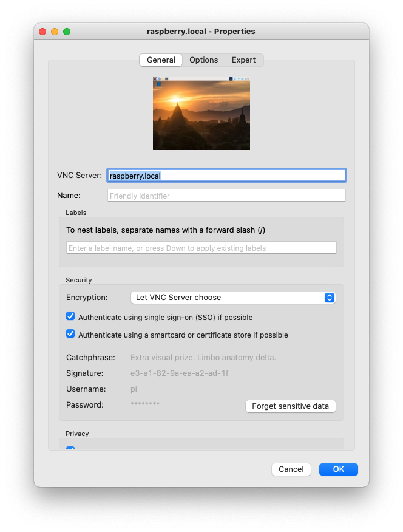Open the Expert tab
The width and height of the screenshot is (403, 532).
pyautogui.click(x=243, y=60)
